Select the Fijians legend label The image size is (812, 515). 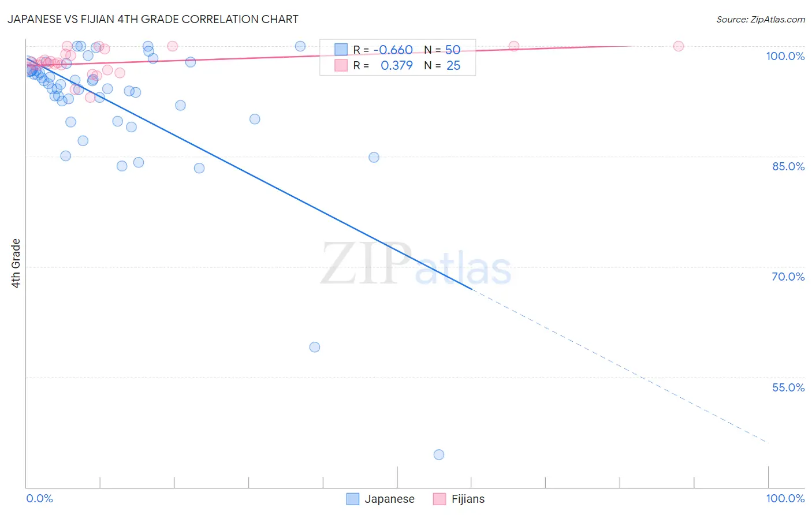pos(468,499)
